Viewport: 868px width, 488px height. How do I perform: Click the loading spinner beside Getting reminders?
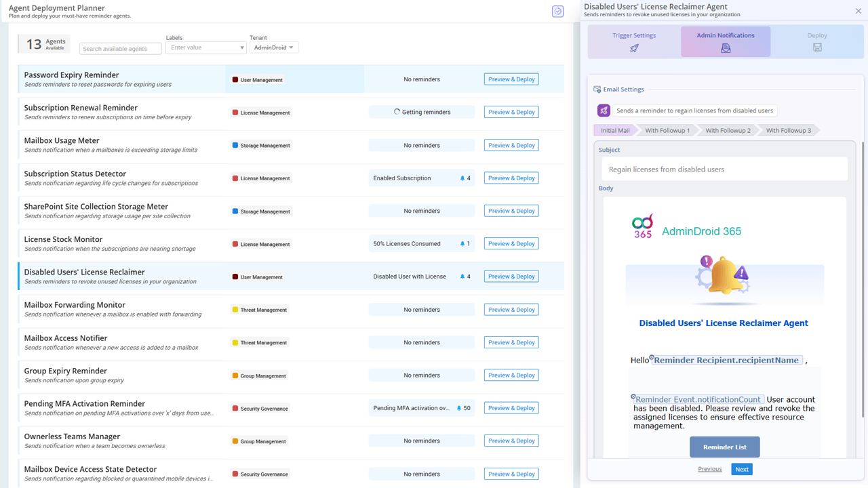pos(397,112)
